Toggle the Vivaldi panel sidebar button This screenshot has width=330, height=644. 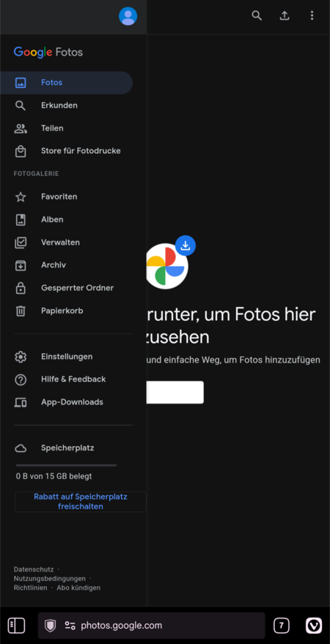(16, 626)
